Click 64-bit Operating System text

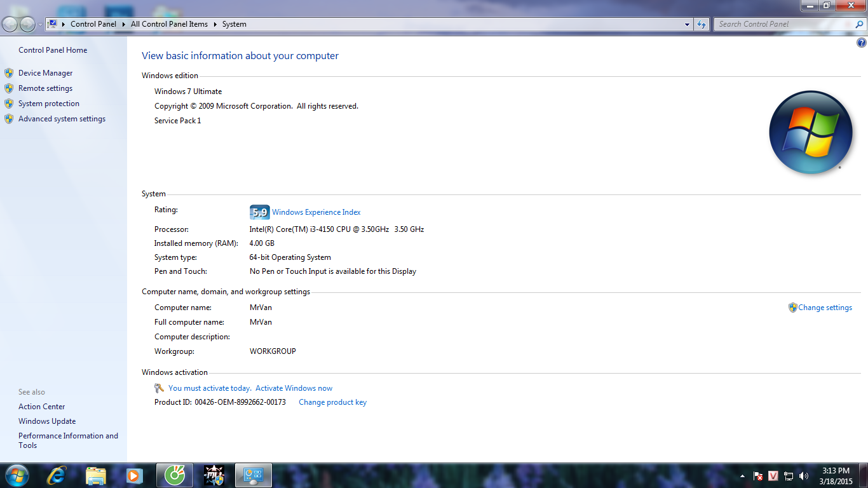click(x=290, y=257)
